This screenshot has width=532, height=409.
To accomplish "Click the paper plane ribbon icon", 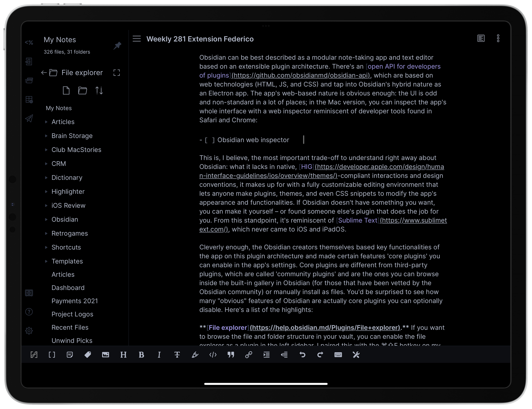I will (29, 118).
